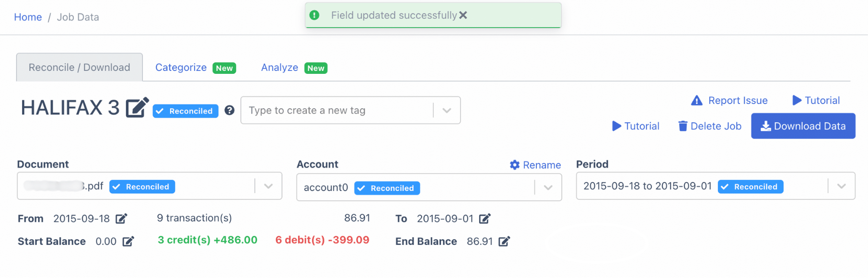
Task: Toggle the Reconciled badge next to HALIFAX 3
Action: [185, 111]
